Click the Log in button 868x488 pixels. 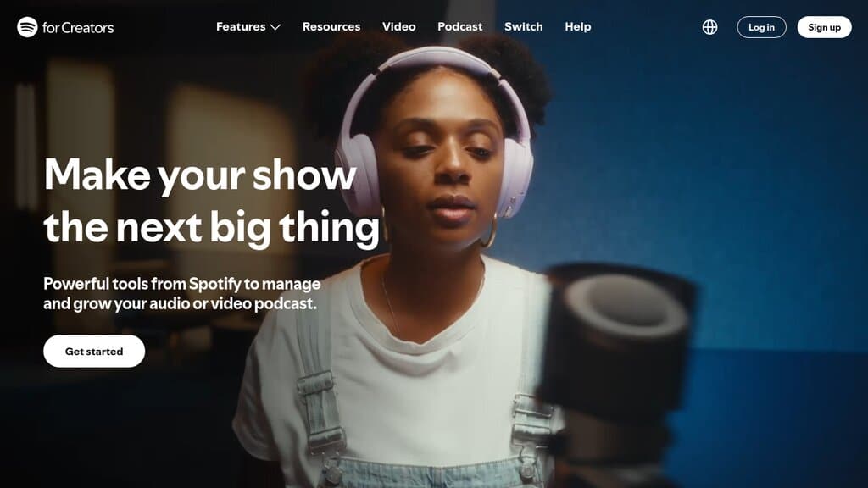(761, 27)
